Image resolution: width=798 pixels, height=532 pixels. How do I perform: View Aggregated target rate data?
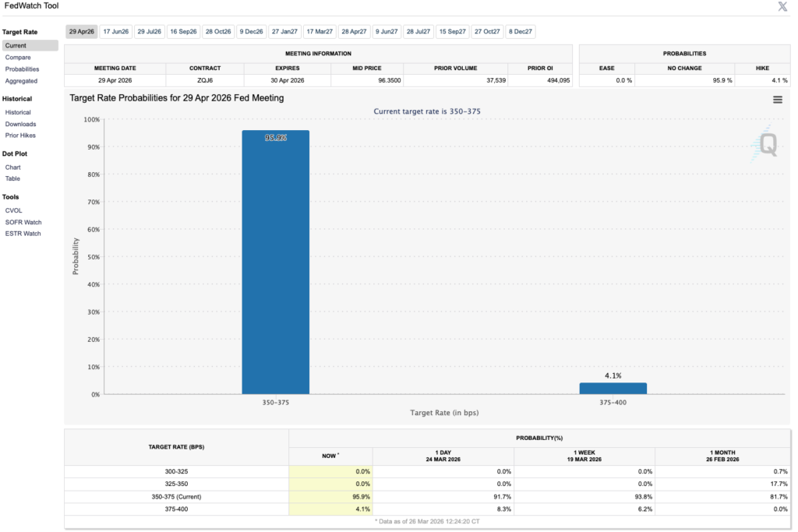pyautogui.click(x=21, y=80)
